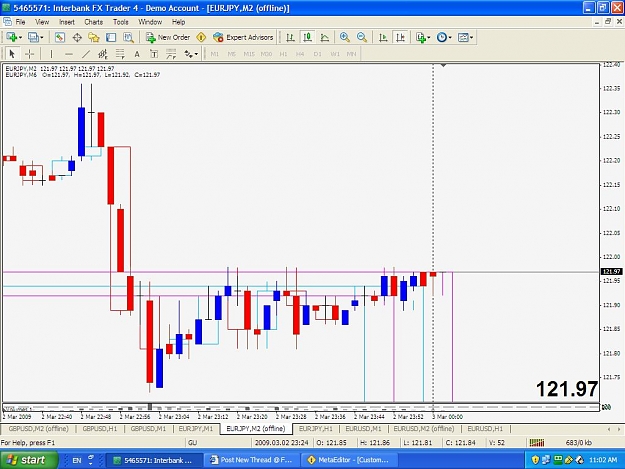Switch to the EURUSD,M1 chart tab
Image resolution: width=625 pixels, height=469 pixels.
pos(363,429)
